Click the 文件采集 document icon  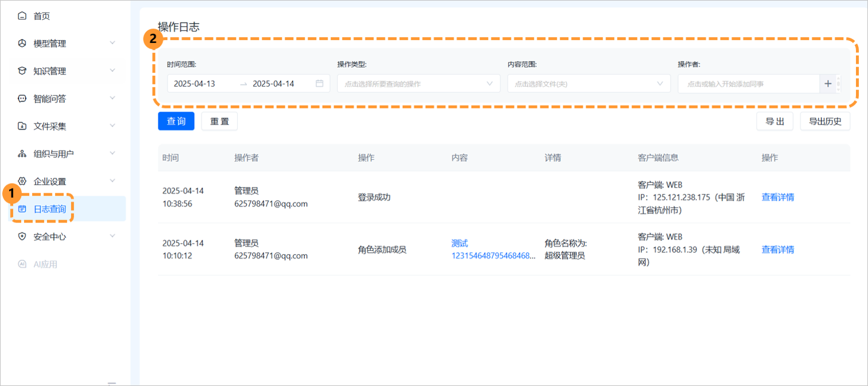click(22, 126)
